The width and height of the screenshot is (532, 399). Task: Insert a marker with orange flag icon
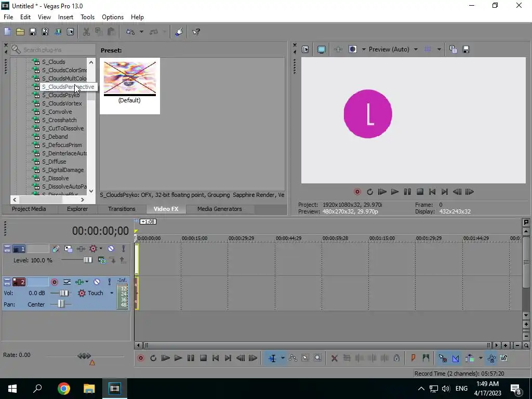[413, 358]
